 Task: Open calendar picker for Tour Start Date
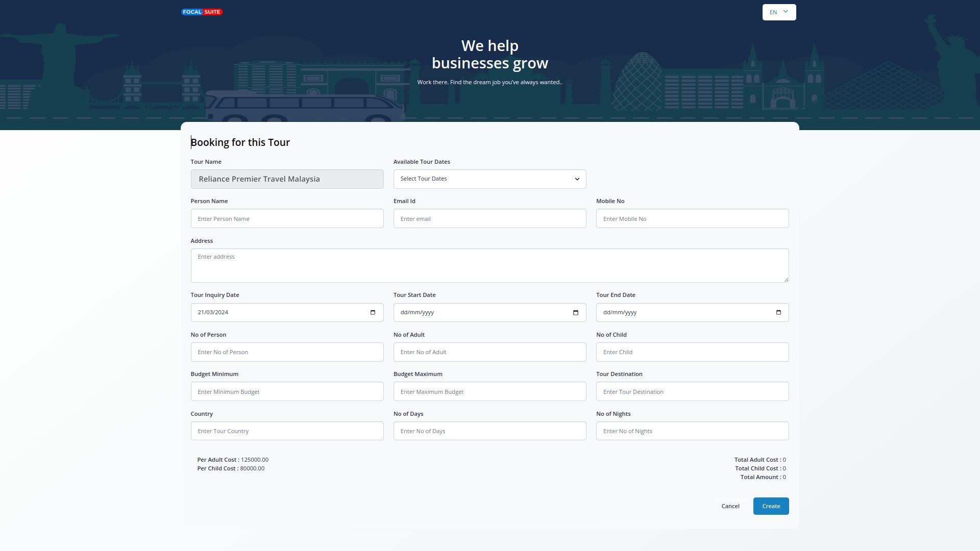pos(575,313)
